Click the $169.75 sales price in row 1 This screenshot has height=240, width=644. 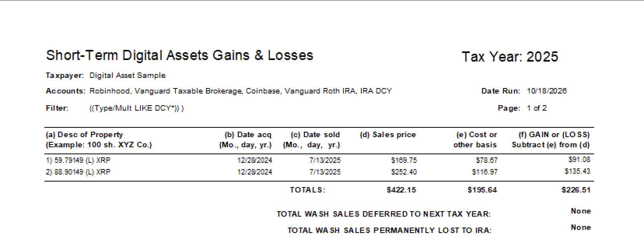[404, 160]
